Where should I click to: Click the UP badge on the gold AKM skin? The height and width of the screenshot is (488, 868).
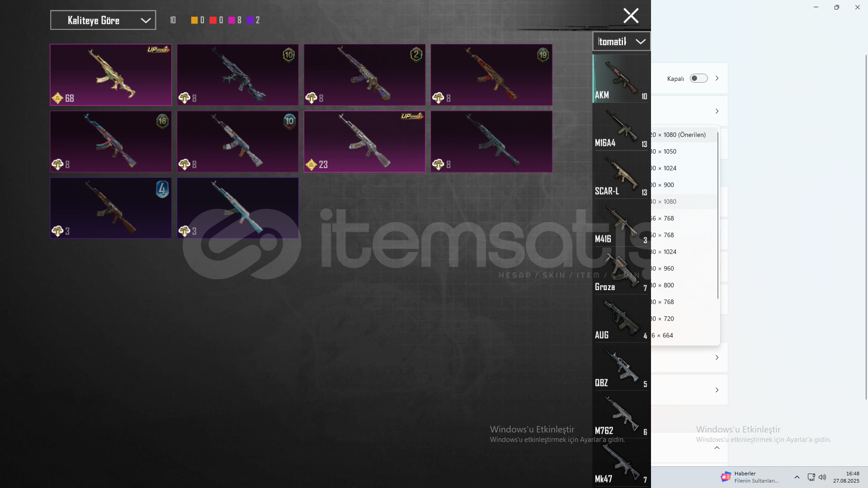158,49
